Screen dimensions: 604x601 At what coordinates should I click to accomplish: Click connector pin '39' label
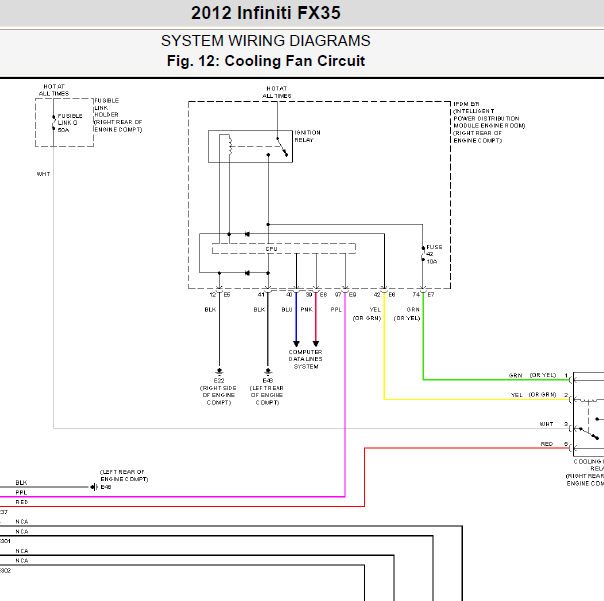(x=309, y=294)
